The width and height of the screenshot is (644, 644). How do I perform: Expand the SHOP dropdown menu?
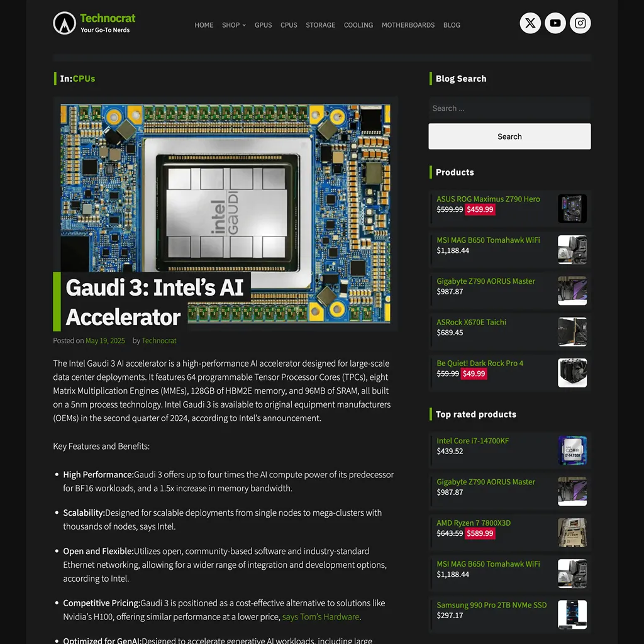coord(233,25)
